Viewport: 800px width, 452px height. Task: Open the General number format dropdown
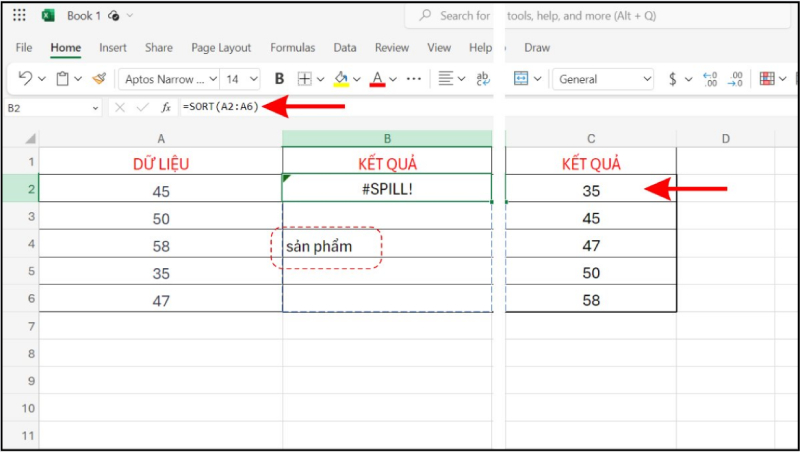603,79
